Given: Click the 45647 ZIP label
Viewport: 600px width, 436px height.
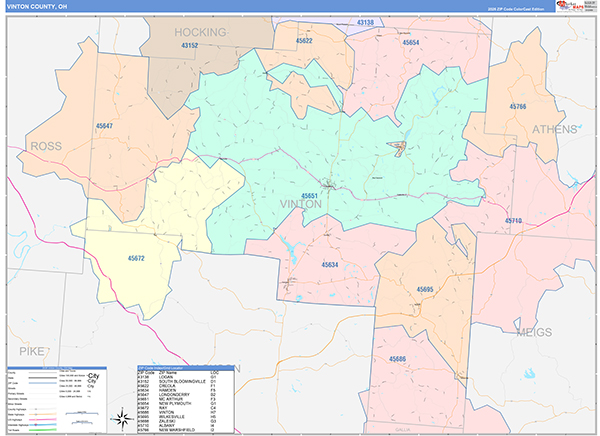Looking at the screenshot, I should 104,126.
